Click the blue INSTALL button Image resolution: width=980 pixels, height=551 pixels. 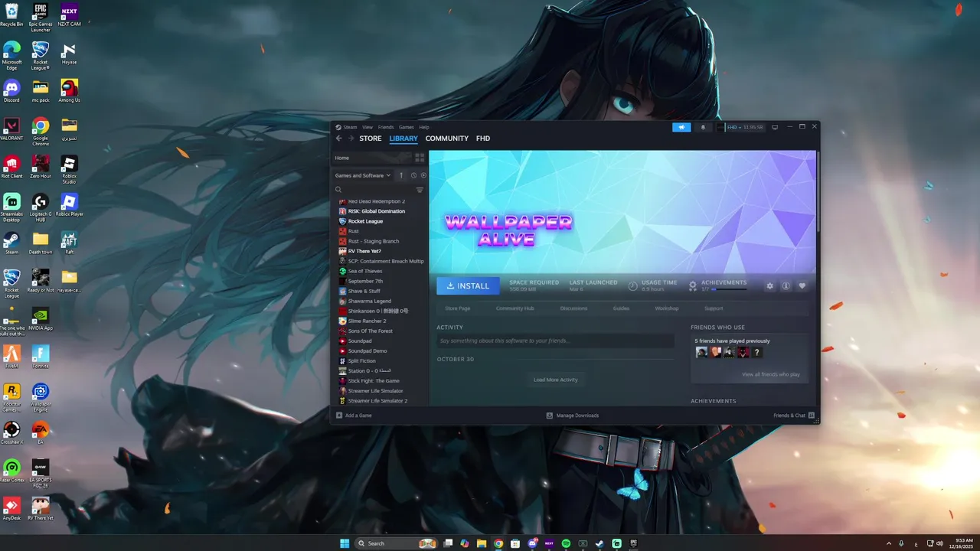[468, 285]
